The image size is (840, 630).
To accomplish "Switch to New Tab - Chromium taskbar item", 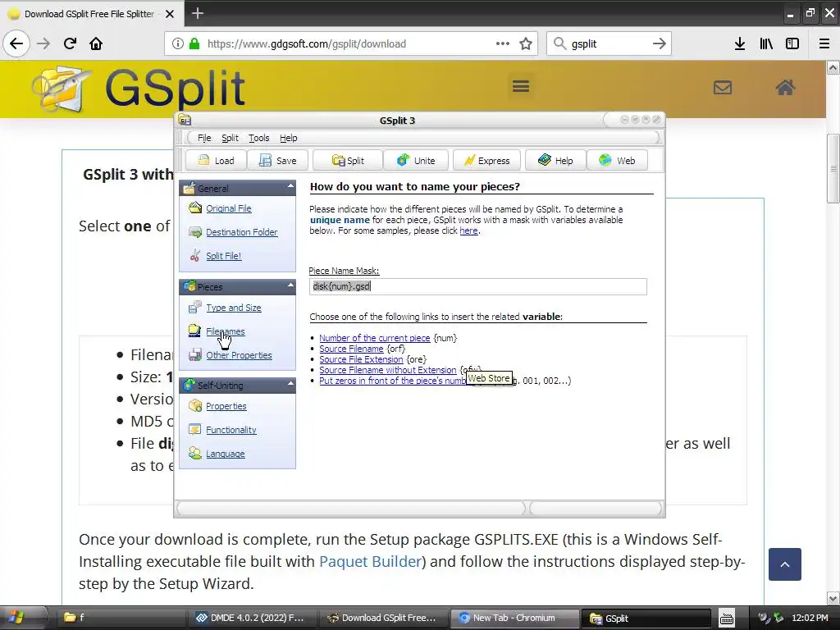I will tap(514, 618).
